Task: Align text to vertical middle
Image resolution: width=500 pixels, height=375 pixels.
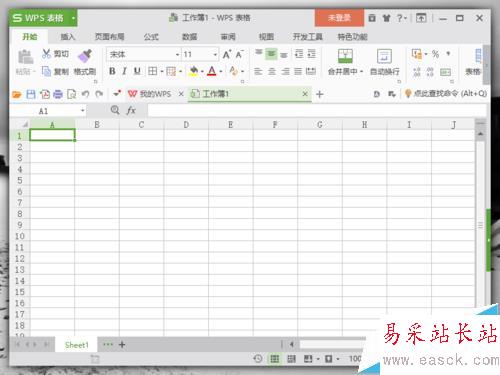Action: click(271, 54)
